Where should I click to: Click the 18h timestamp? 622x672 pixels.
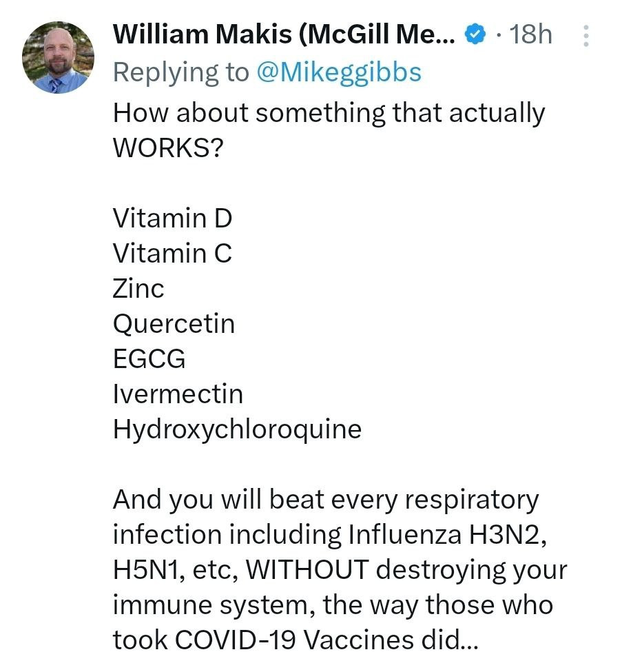(x=529, y=34)
